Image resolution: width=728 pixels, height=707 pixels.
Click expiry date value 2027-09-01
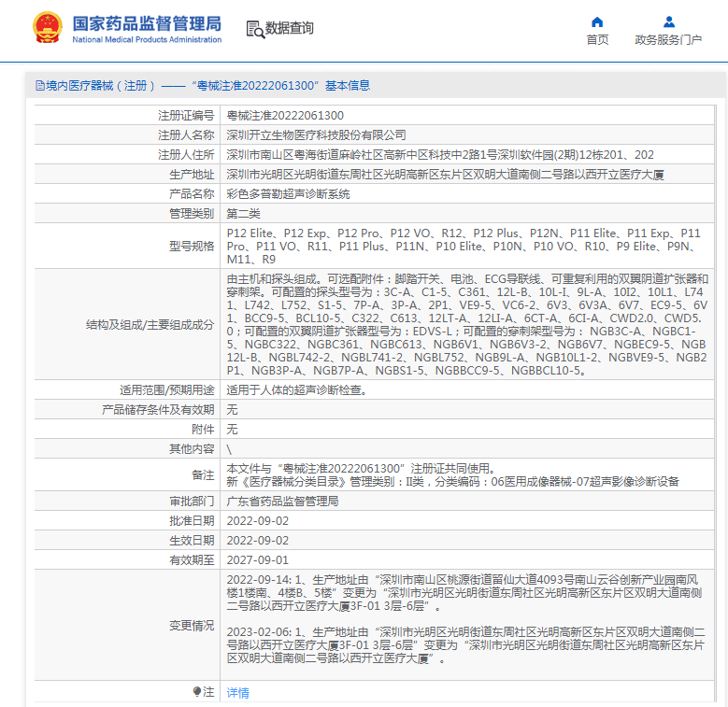tap(258, 560)
